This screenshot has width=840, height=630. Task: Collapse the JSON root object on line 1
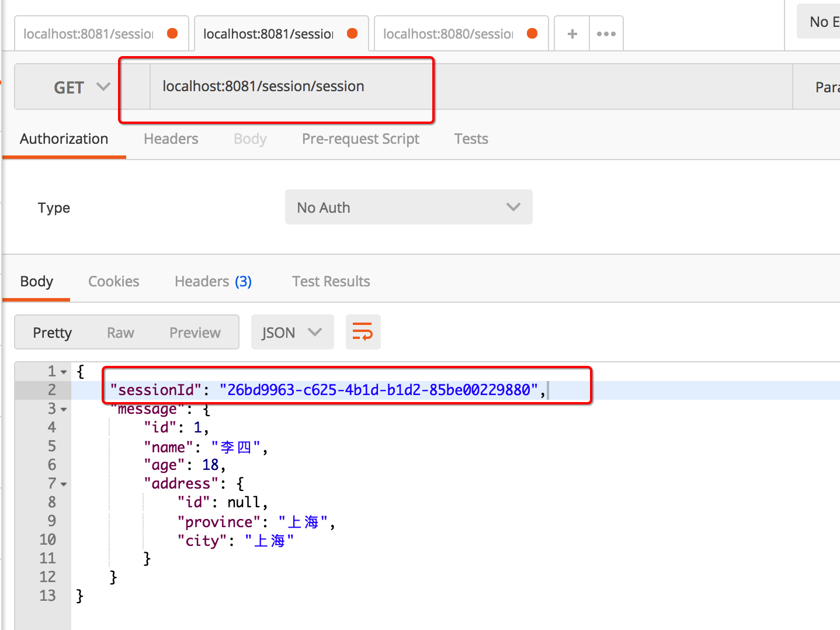[x=64, y=372]
